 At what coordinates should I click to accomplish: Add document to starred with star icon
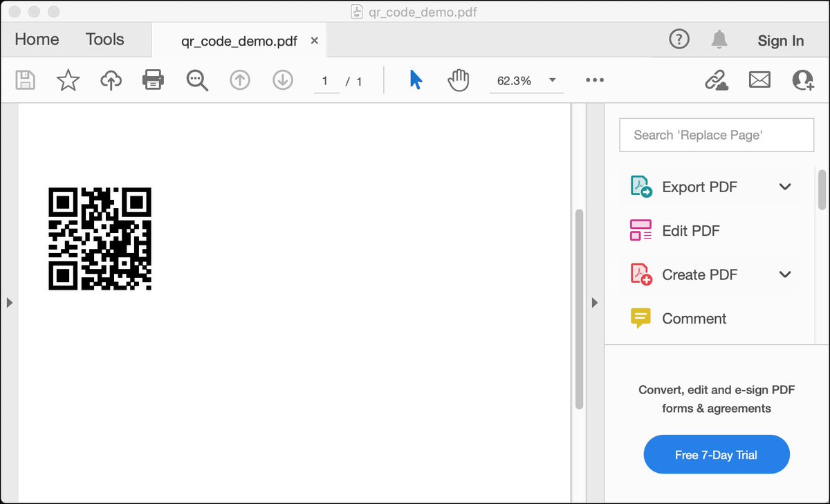point(68,80)
